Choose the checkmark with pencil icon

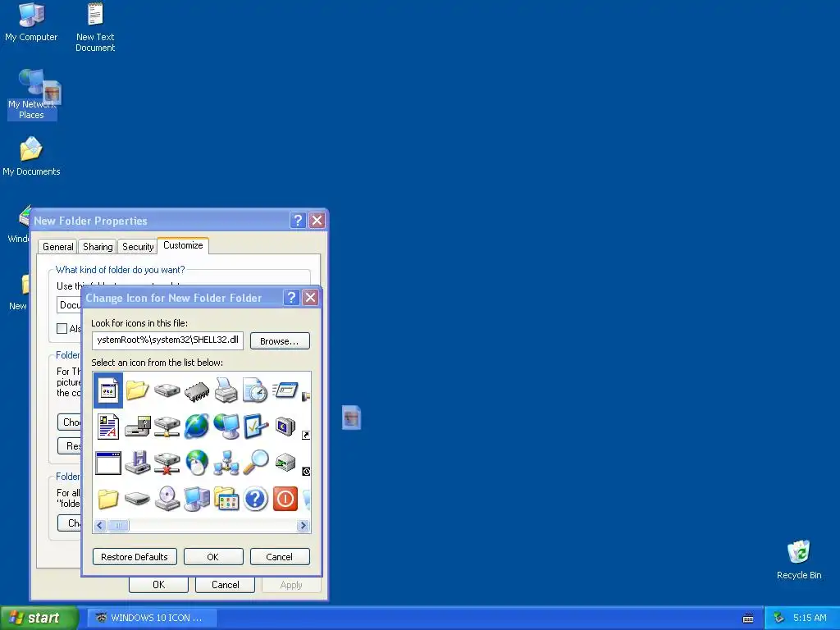tap(256, 427)
